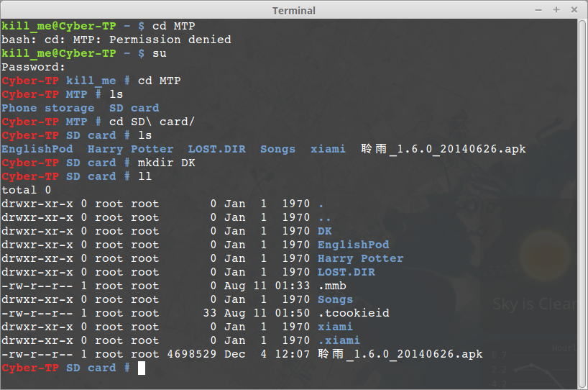Minimize the Terminal window

tap(538, 10)
